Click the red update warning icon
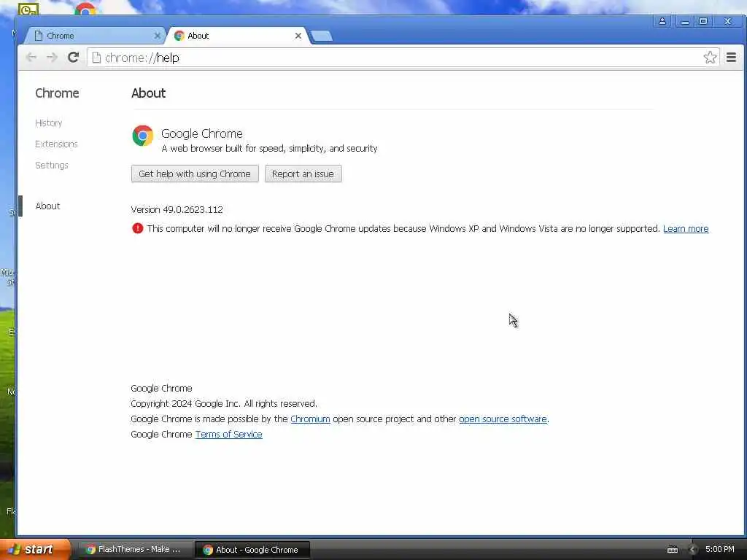The height and width of the screenshot is (560, 747). (137, 228)
